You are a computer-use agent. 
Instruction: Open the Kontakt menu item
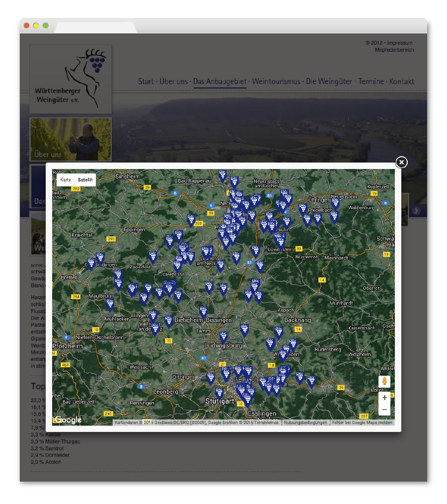[x=401, y=82]
